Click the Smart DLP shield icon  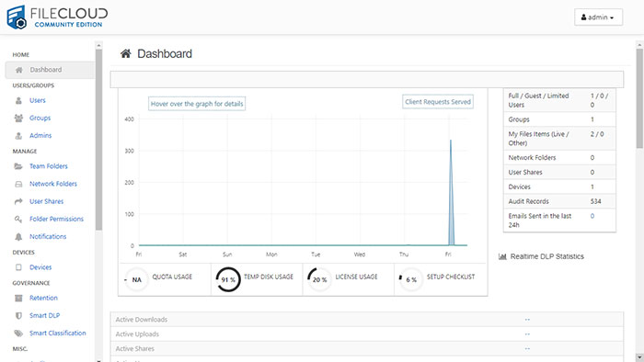pos(18,316)
